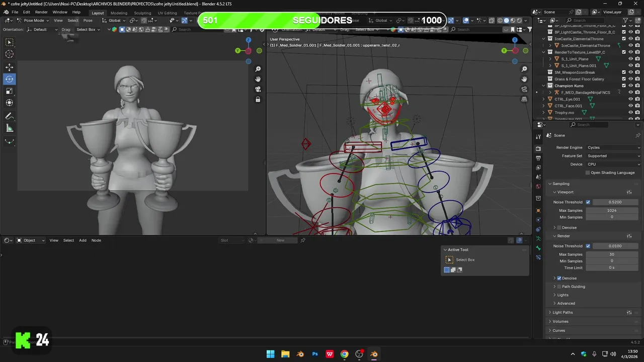Expand CTRL_Face.001 in the outliner
Viewport: 644px width, 362px height.
pos(543,106)
